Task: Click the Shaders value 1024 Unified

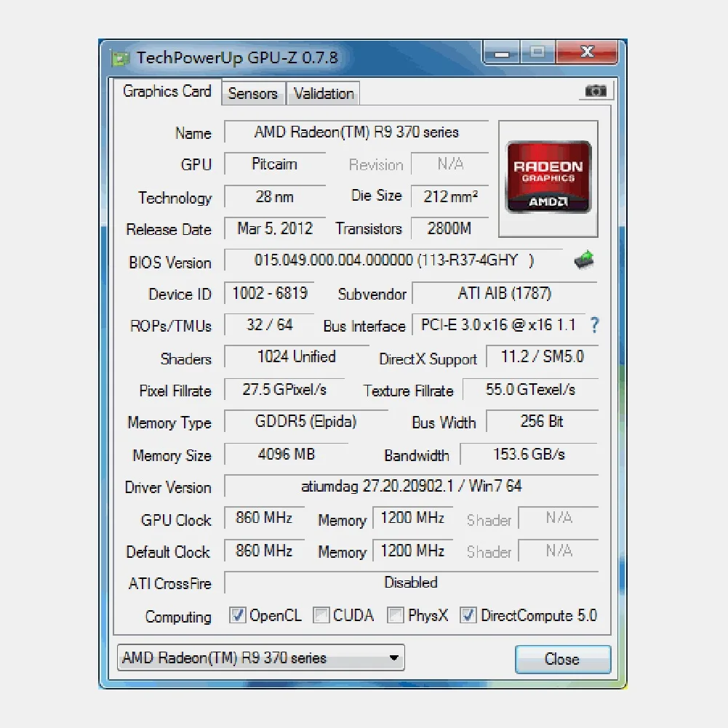Action: point(297,356)
